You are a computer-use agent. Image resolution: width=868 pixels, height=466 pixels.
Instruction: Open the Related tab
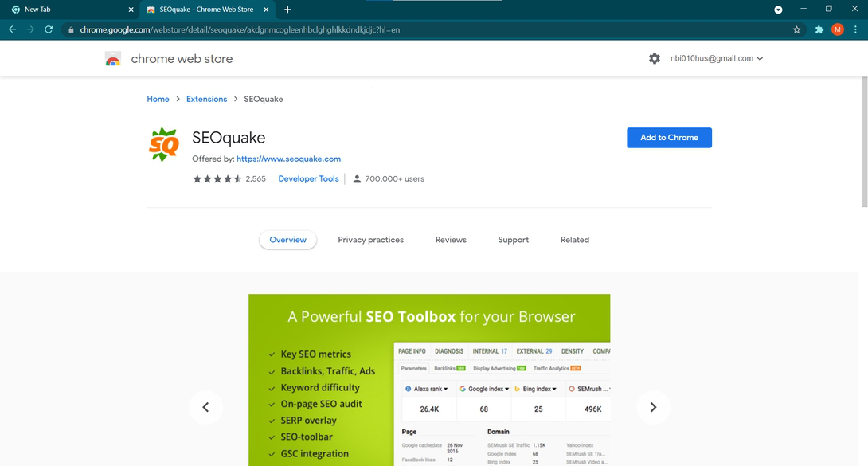click(x=575, y=240)
